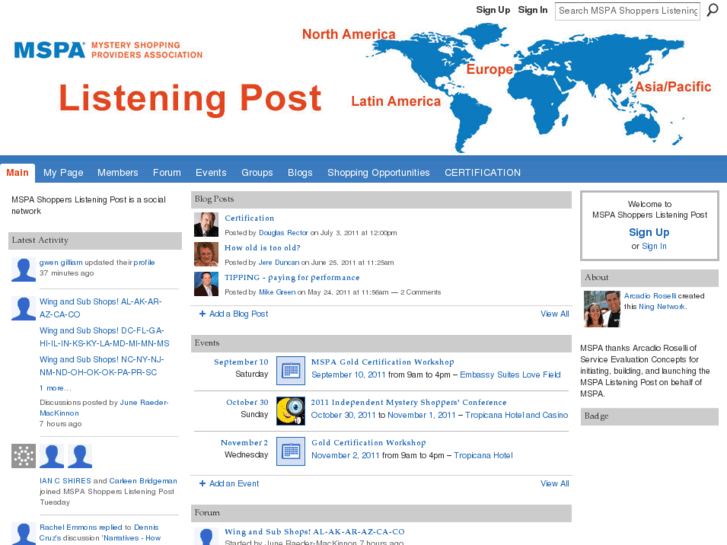The image size is (727, 545).
Task: Click the 'September 10' date text
Action: (241, 362)
